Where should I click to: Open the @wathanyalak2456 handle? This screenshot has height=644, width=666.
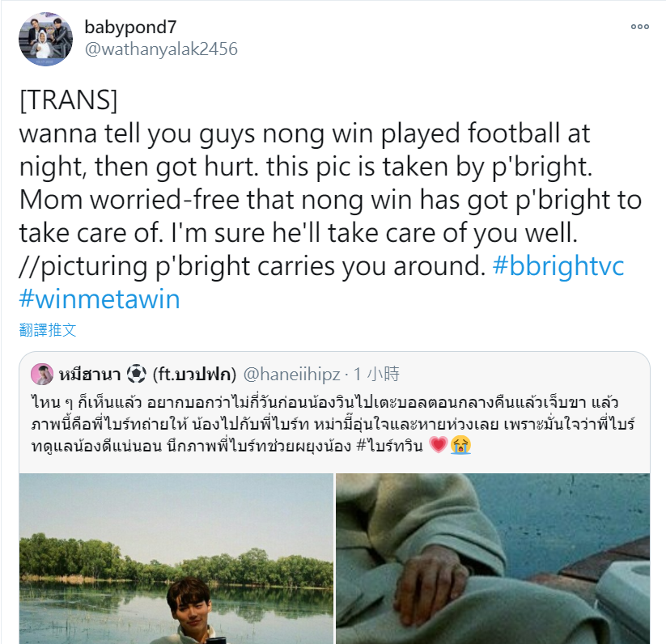[161, 49]
